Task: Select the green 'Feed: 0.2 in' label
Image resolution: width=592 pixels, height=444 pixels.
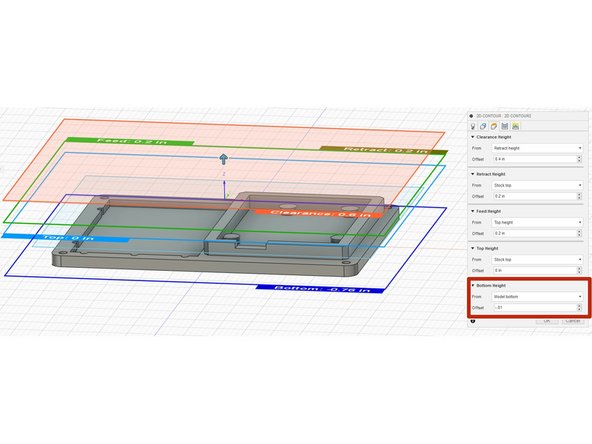Action: (131, 141)
